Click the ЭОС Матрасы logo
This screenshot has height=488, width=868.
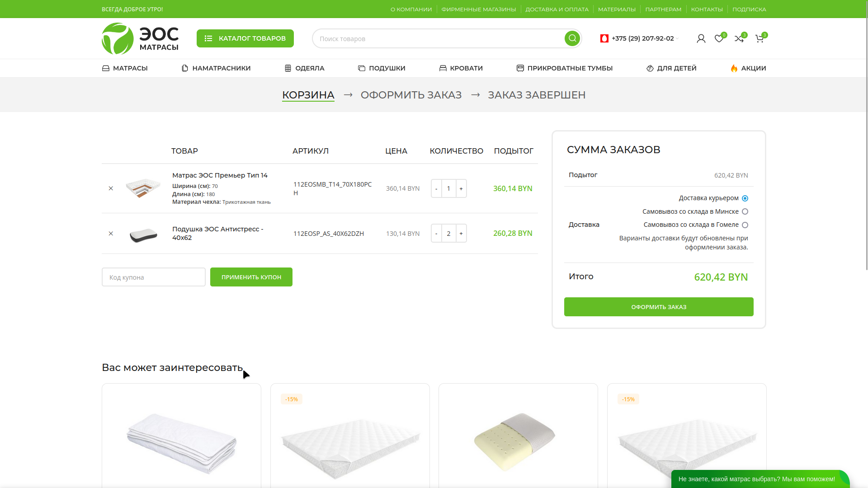click(140, 38)
